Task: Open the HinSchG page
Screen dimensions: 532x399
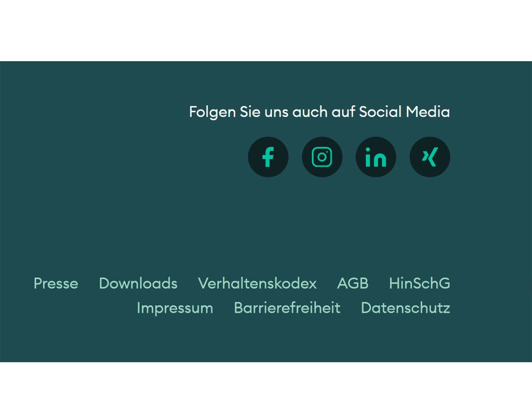Action: pyautogui.click(x=419, y=283)
